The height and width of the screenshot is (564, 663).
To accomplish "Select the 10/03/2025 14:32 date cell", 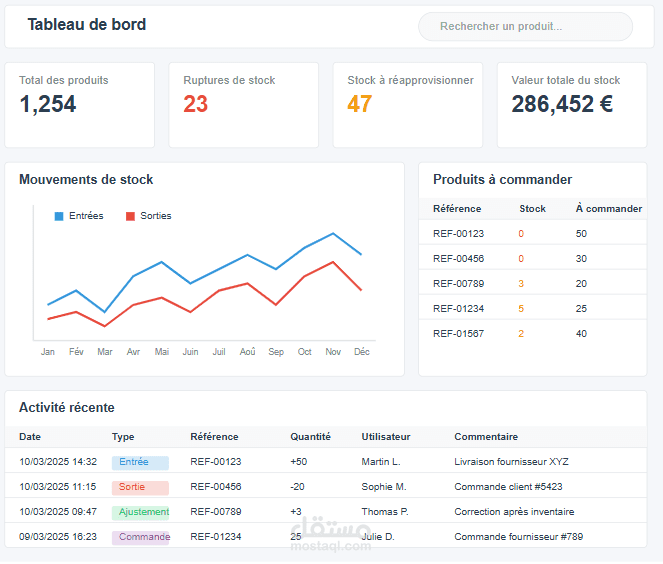I will point(58,462).
